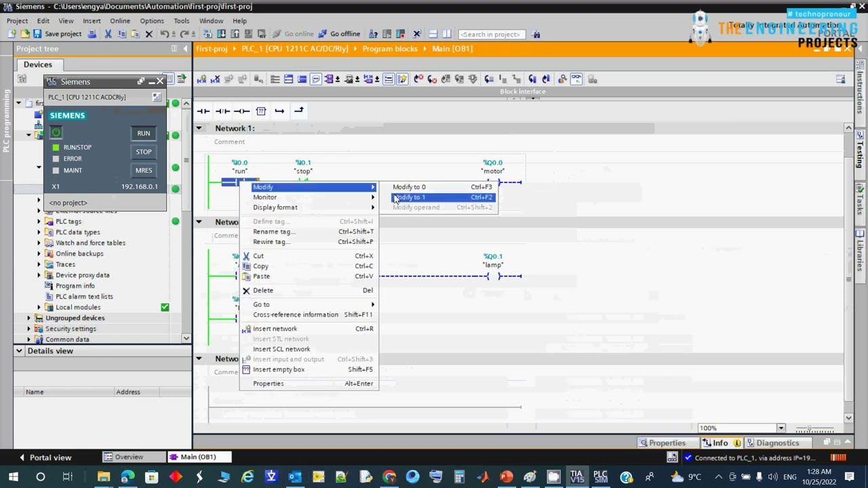The height and width of the screenshot is (488, 868).
Task: Click the Delete network icon in editor toolbar
Action: [x=215, y=79]
